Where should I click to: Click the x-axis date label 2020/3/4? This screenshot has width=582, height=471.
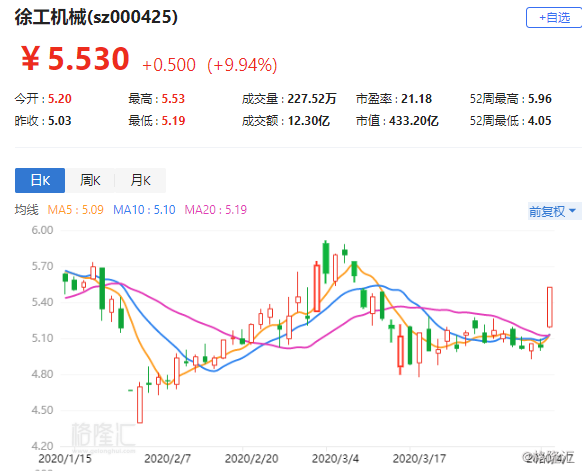(x=335, y=459)
